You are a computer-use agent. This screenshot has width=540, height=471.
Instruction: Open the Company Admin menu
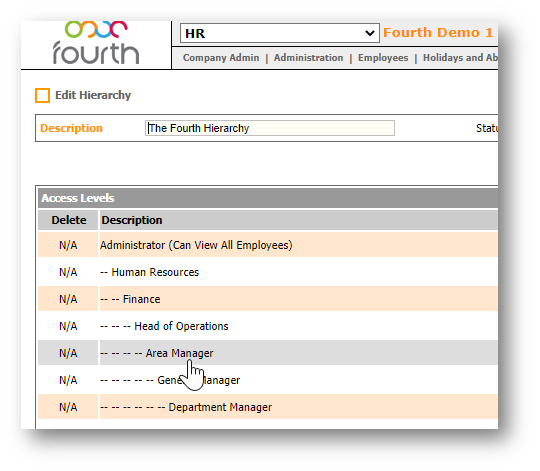pyautogui.click(x=221, y=57)
